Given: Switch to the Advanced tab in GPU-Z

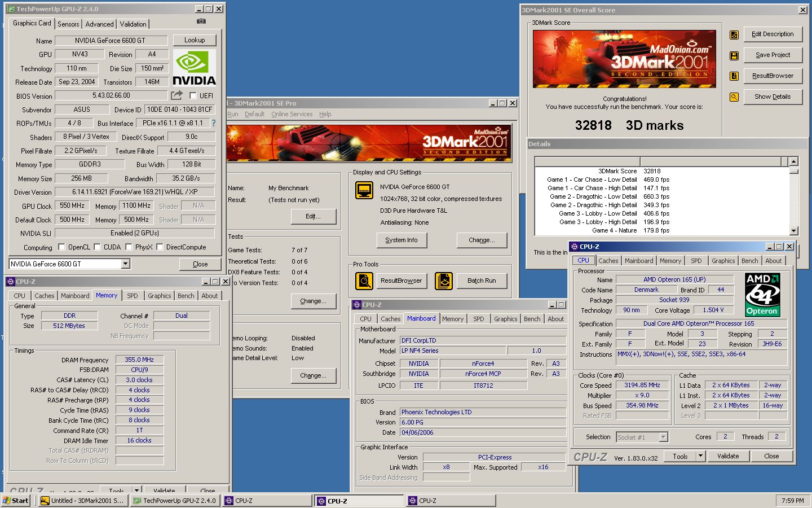Looking at the screenshot, I should point(100,24).
